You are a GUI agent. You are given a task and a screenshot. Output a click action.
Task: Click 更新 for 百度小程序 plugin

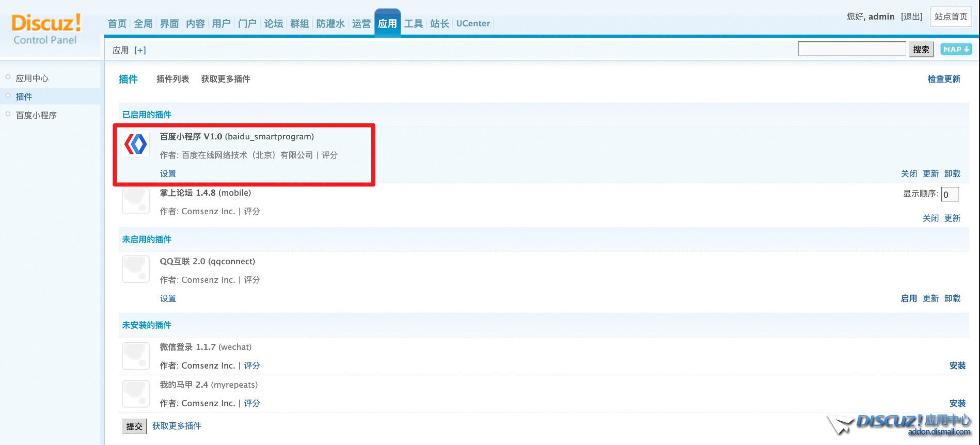931,173
